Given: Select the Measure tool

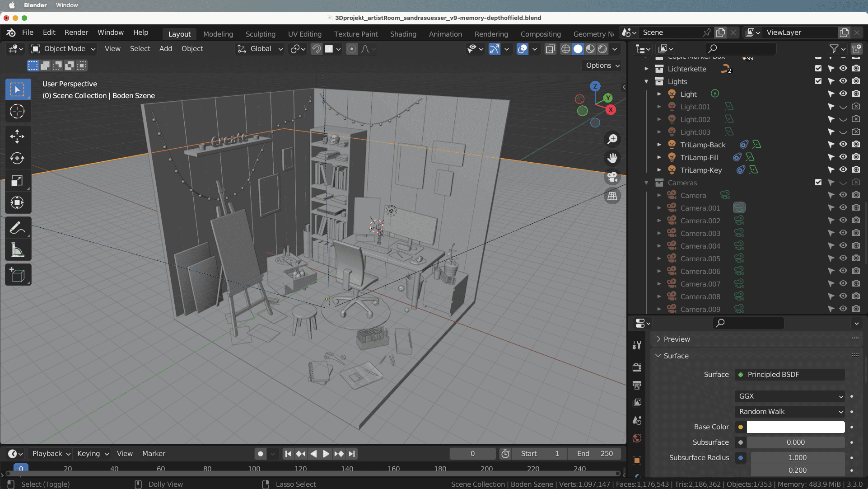Looking at the screenshot, I should click(17, 250).
